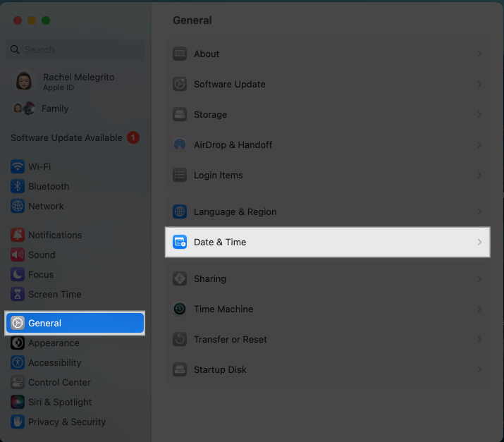The width and height of the screenshot is (504, 442).
Task: Select Focus label in sidebar
Action: (41, 274)
